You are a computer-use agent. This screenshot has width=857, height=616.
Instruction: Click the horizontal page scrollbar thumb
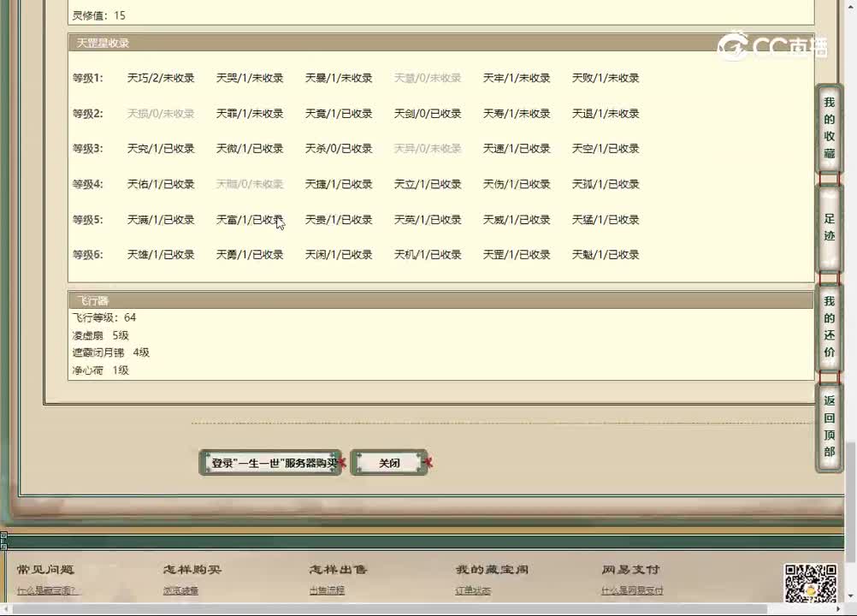click(390, 609)
